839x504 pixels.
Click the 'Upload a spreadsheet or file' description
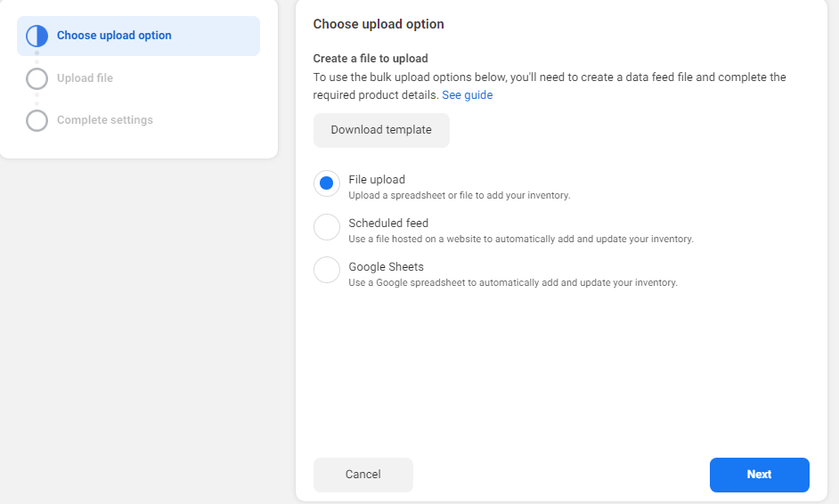(x=459, y=195)
